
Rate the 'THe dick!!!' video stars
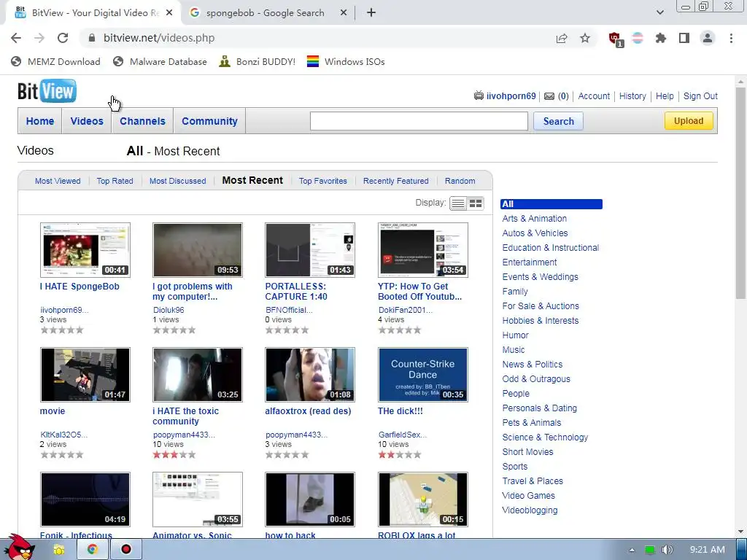[400, 455]
